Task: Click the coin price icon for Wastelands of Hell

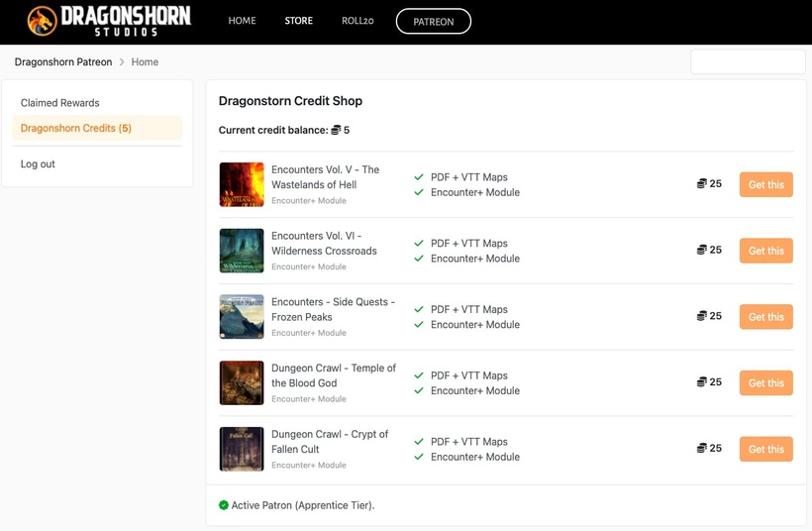Action: pyautogui.click(x=702, y=183)
